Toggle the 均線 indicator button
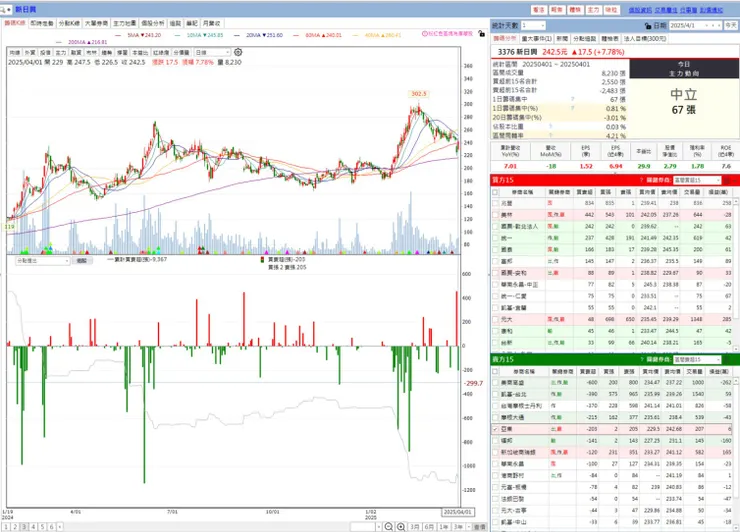Viewport: 740px width, 532px height. coord(15,52)
